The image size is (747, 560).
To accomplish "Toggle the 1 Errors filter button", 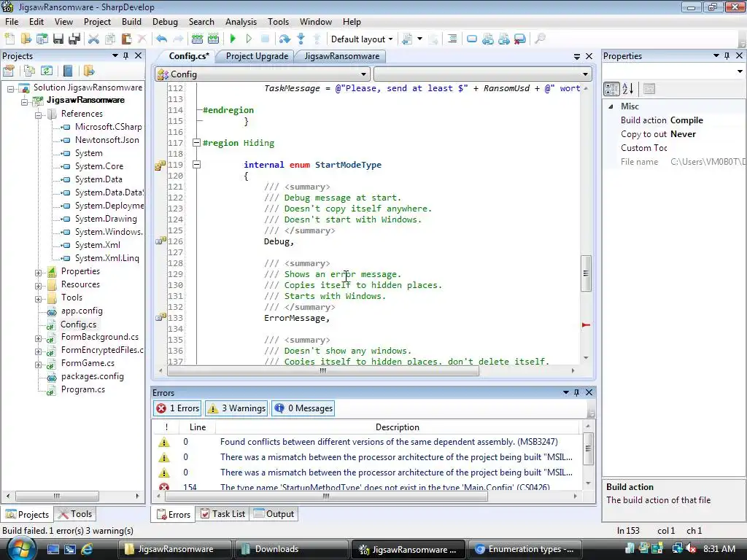I will click(x=178, y=408).
